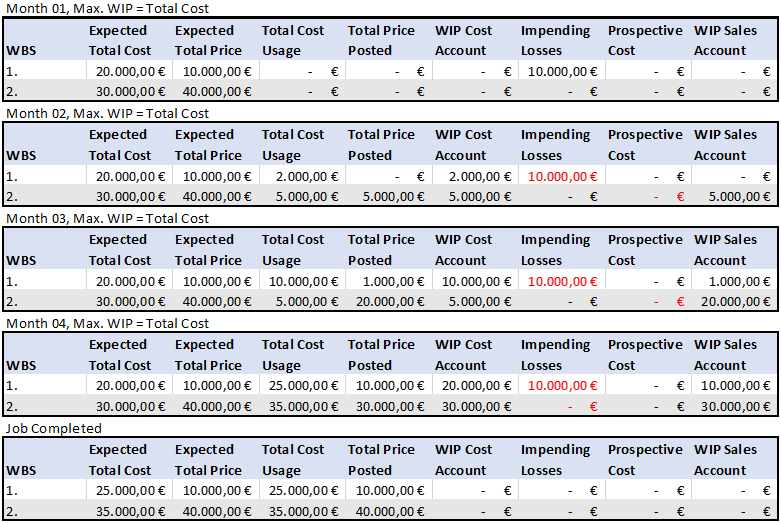The height and width of the screenshot is (523, 781).
Task: Select Month 04 WIP Cost Account 20.000,00 € cell
Action: click(x=473, y=386)
